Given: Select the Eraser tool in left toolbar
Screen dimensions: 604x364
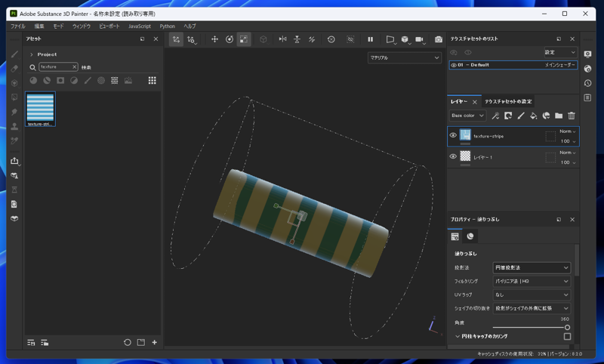Looking at the screenshot, I should (14, 69).
